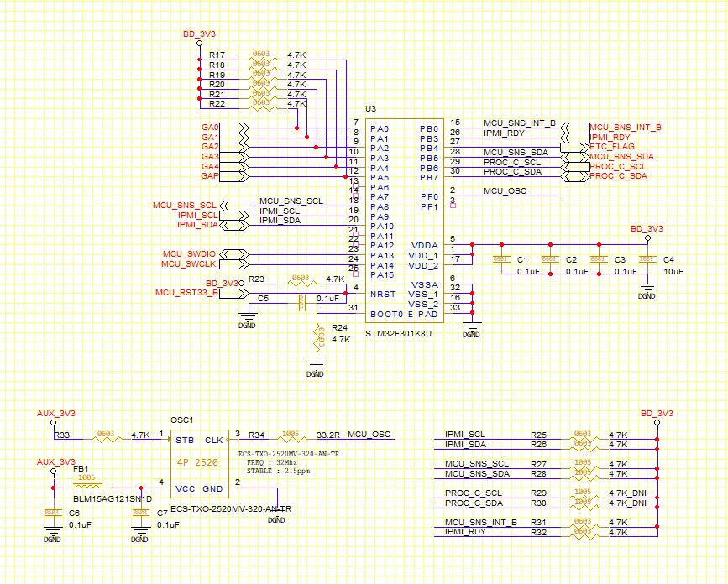Image resolution: width=728 pixels, height=584 pixels.
Task: Select the pin number 31 at BOOT0
Action: (354, 308)
